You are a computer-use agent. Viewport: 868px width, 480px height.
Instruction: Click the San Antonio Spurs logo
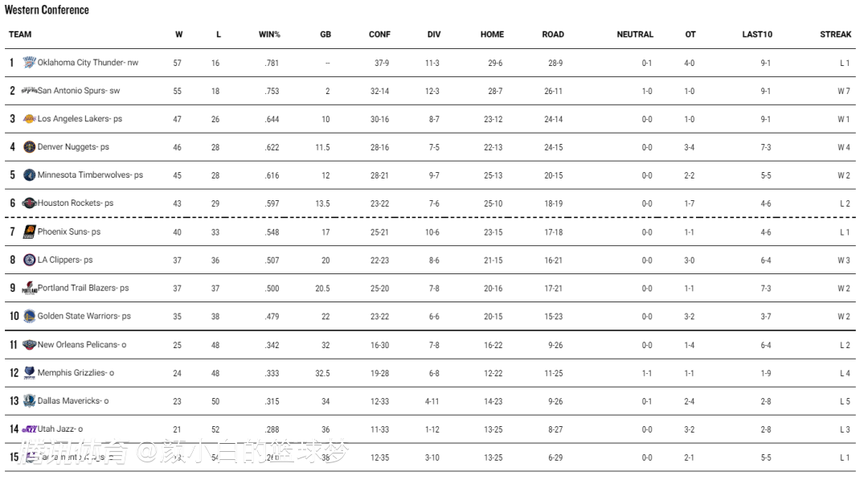pos(30,91)
